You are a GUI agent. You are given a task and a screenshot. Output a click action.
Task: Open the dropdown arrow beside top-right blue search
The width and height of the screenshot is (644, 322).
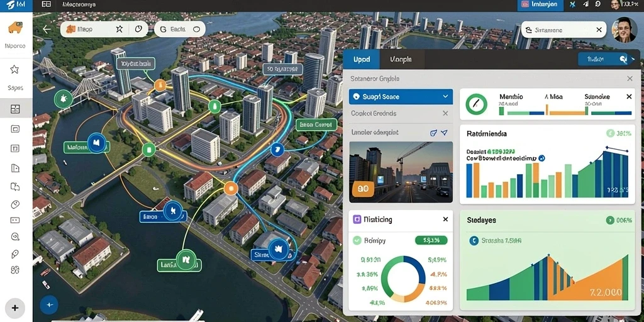click(x=633, y=59)
